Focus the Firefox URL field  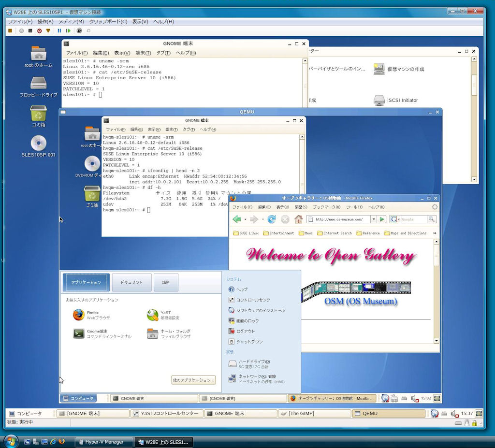(339, 219)
